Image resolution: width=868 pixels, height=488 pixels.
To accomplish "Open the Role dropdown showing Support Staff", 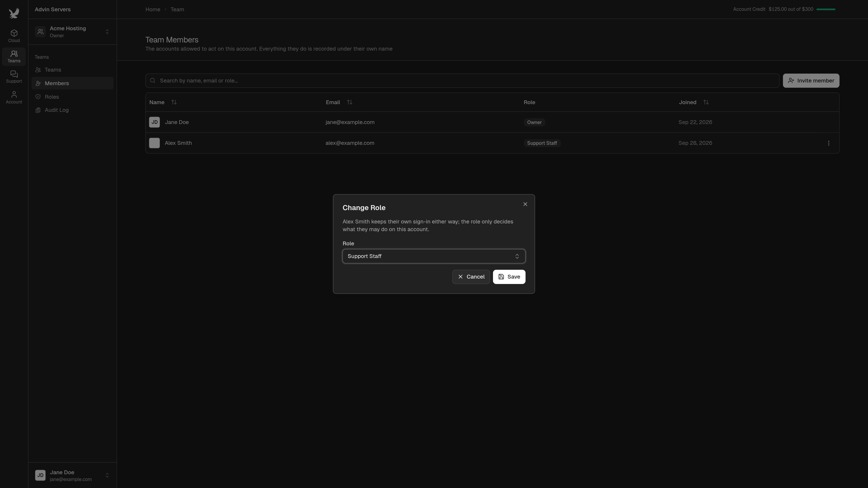I will point(434,256).
